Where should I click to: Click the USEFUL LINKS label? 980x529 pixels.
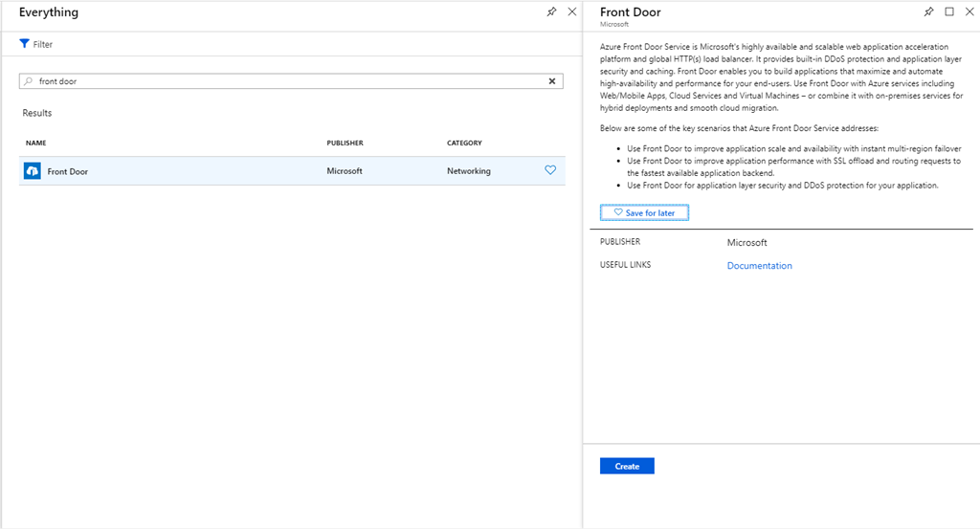coord(625,265)
